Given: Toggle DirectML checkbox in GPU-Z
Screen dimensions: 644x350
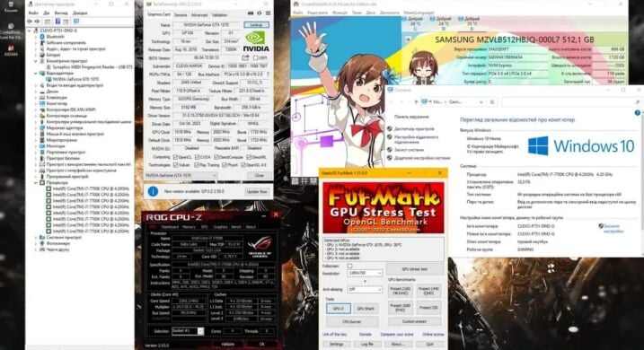Looking at the screenshot, I should coord(249,157).
